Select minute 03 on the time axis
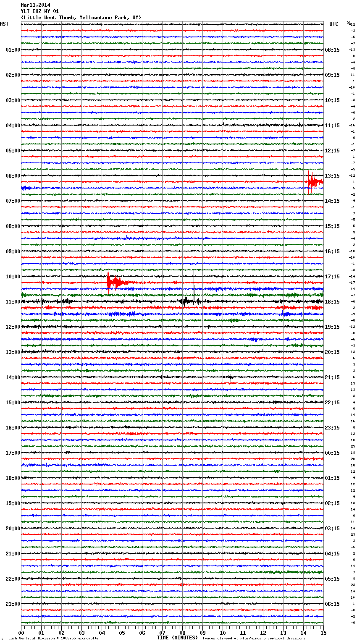 [81, 633]
